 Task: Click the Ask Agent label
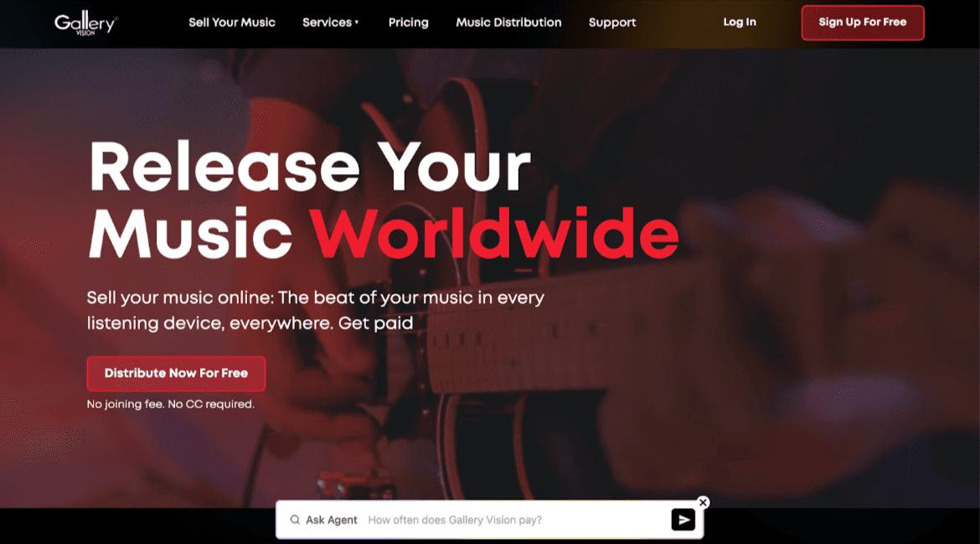click(x=331, y=520)
